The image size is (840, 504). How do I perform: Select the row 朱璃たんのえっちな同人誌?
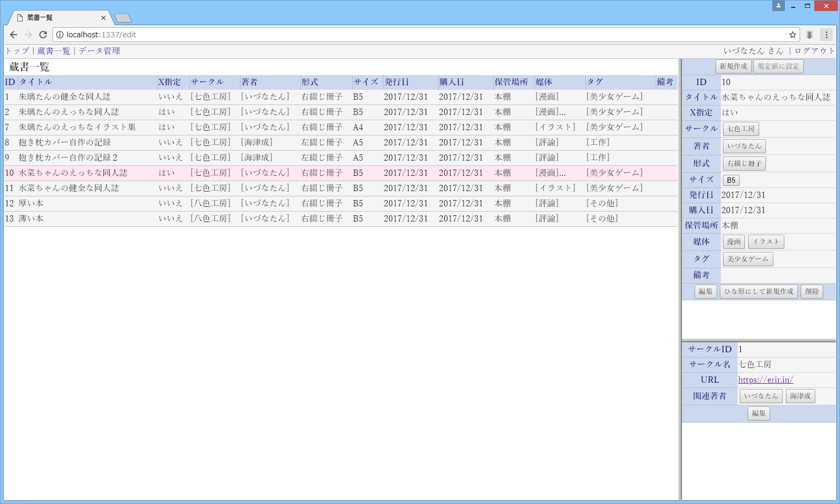click(341, 112)
